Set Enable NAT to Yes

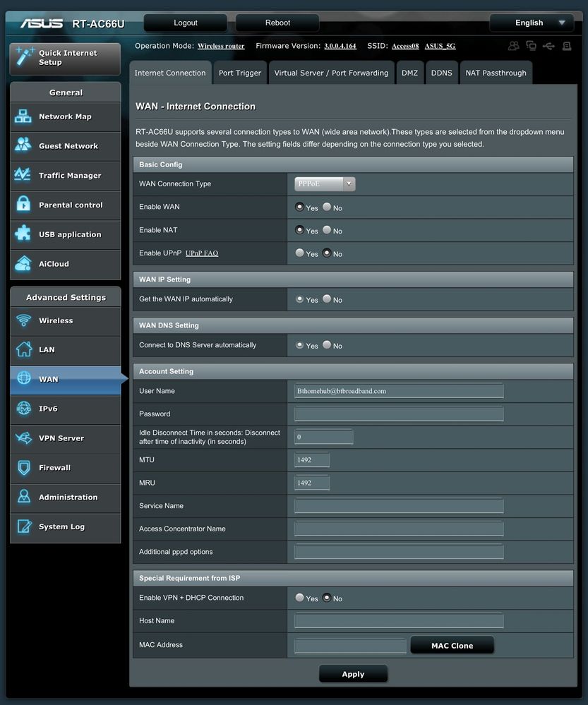299,230
